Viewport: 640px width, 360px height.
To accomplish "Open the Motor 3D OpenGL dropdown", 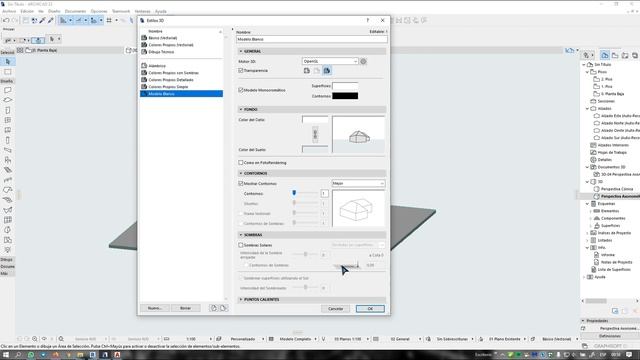I will coord(330,61).
